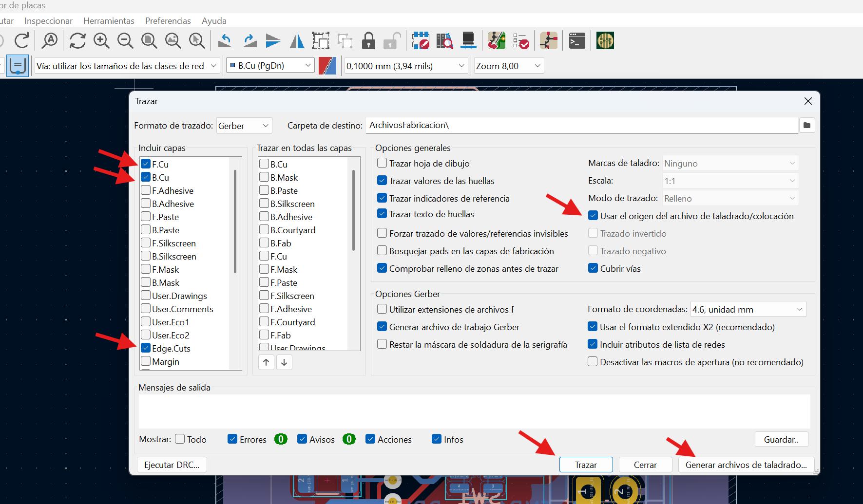Enable Restar la máscara de soldadura

[x=382, y=344]
